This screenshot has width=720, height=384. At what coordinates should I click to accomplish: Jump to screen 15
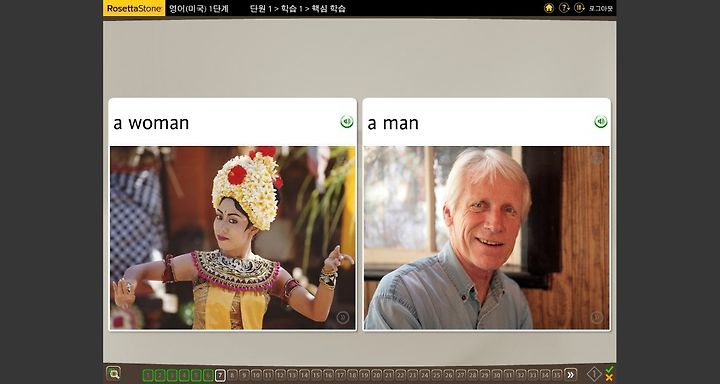[x=316, y=376]
